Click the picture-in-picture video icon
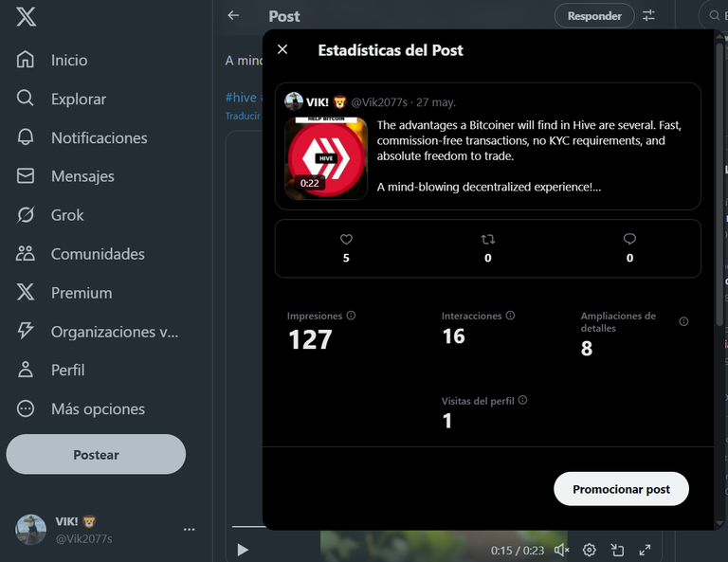This screenshot has height=562, width=728. [x=617, y=551]
